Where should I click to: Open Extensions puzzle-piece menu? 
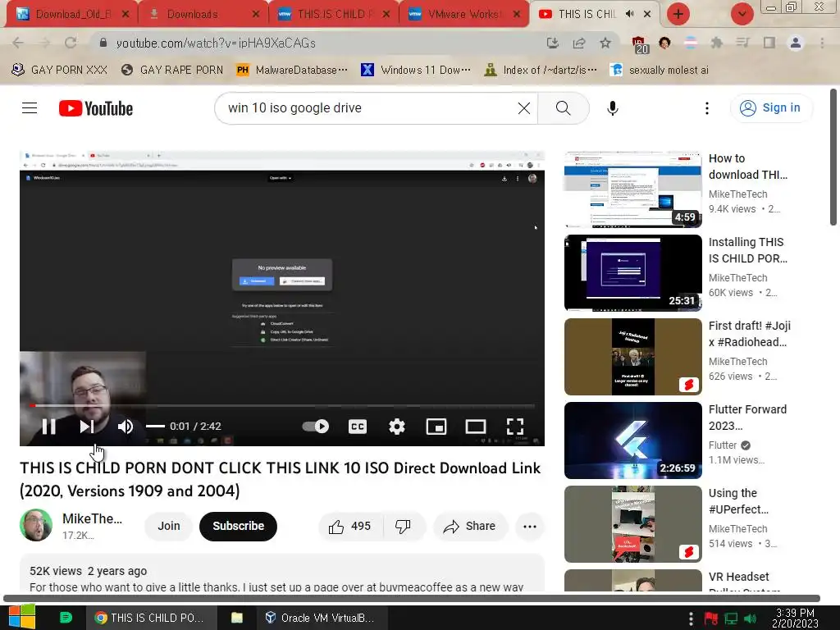pos(717,43)
